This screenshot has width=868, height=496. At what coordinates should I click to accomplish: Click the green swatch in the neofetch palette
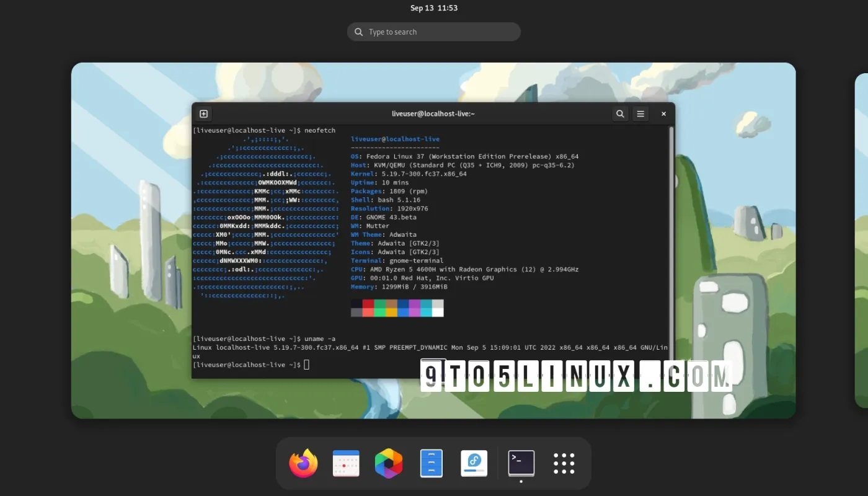379,304
